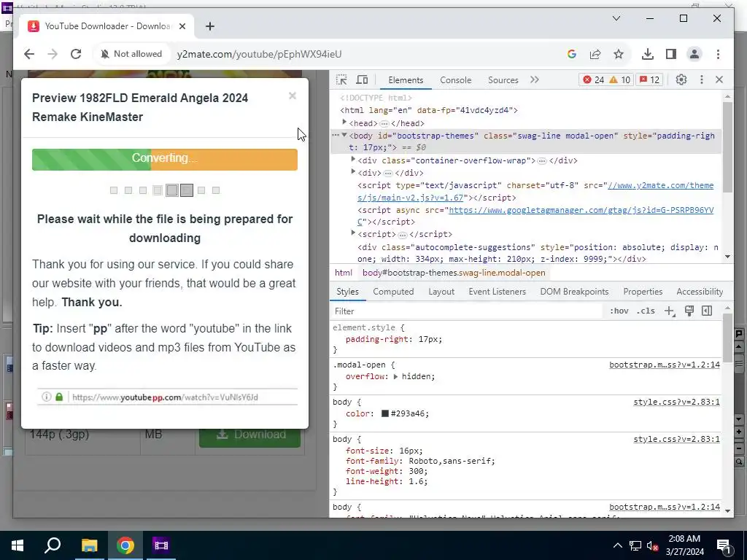Open Chrome downloads icon
747x560 pixels.
tap(648, 54)
